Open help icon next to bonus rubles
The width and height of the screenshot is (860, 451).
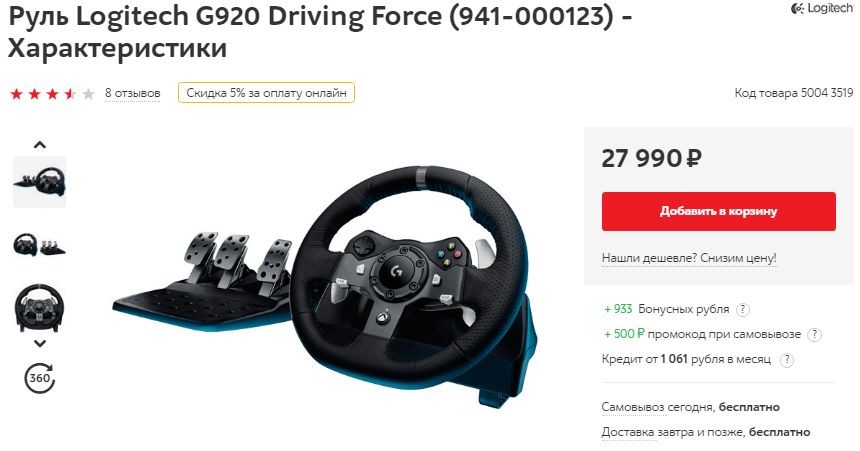click(x=742, y=309)
